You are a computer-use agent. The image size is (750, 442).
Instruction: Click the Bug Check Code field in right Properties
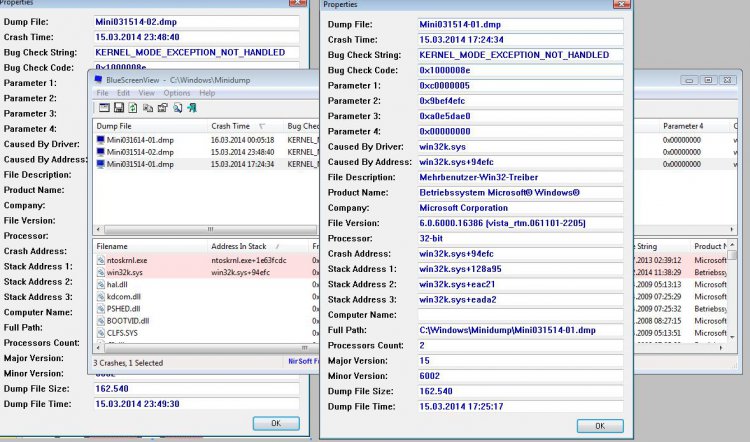click(x=520, y=70)
